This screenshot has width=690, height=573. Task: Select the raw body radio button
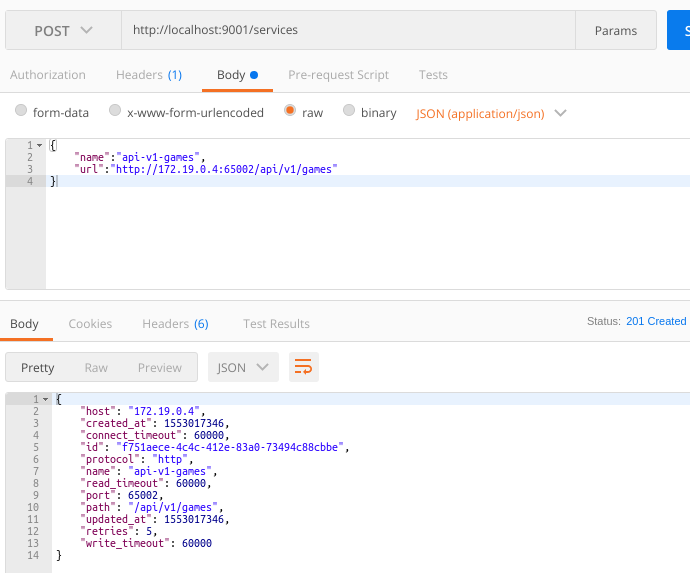pos(290,112)
